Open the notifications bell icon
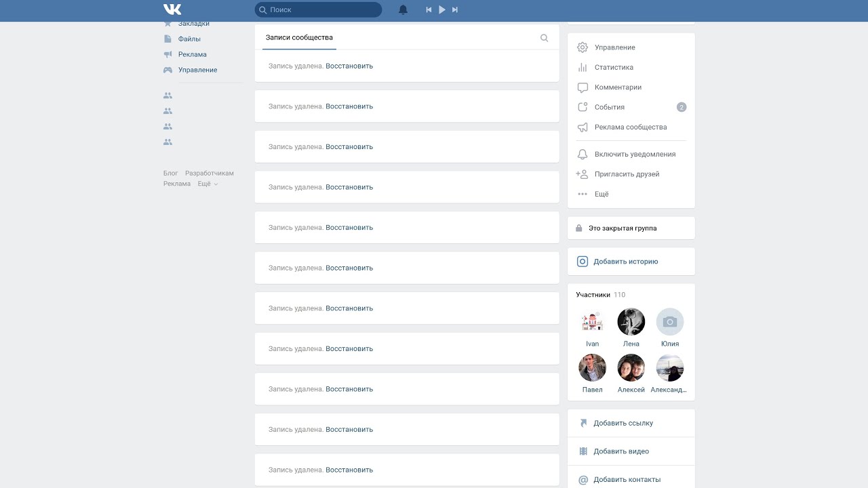 point(403,9)
